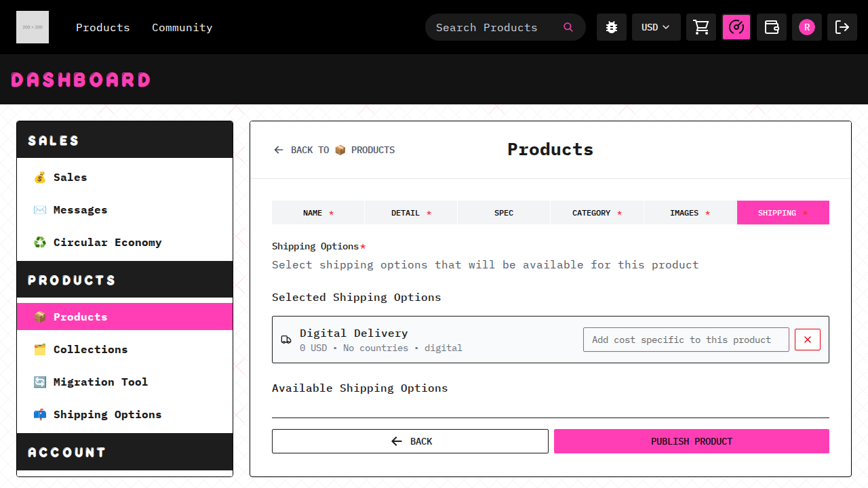Remove the Digital Delivery shipping option
Image resolution: width=868 pixels, height=488 pixels.
(x=808, y=340)
